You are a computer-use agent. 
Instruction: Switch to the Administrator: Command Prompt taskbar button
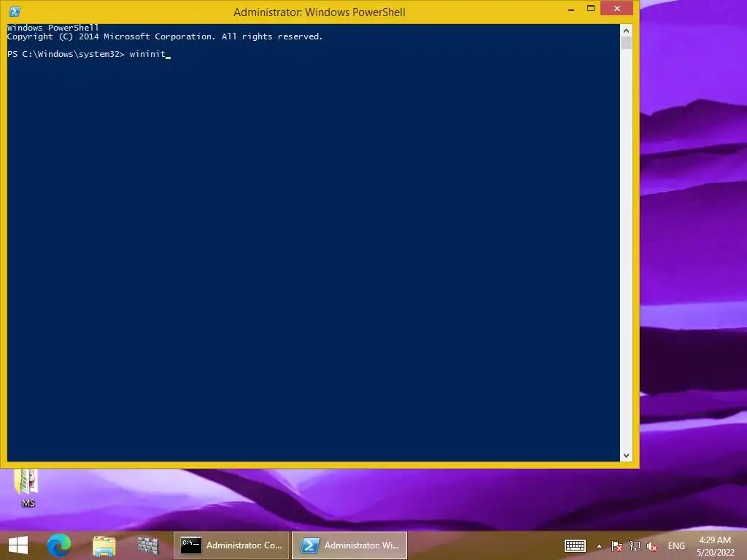point(231,545)
